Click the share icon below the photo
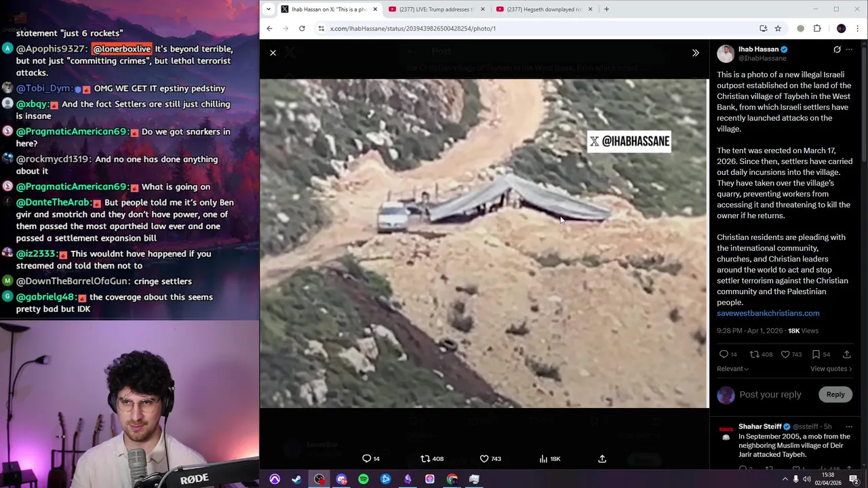Viewport: 868px width, 488px height. pyautogui.click(x=602, y=459)
